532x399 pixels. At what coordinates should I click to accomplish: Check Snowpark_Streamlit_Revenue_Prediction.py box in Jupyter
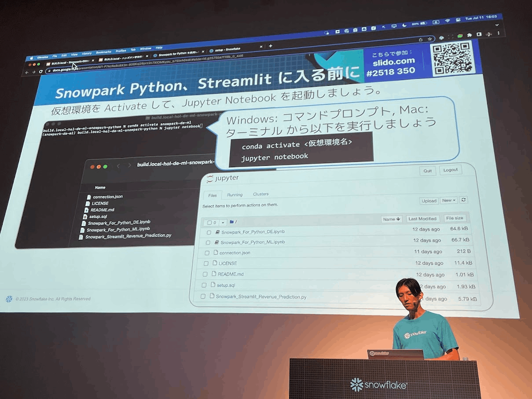[203, 297]
